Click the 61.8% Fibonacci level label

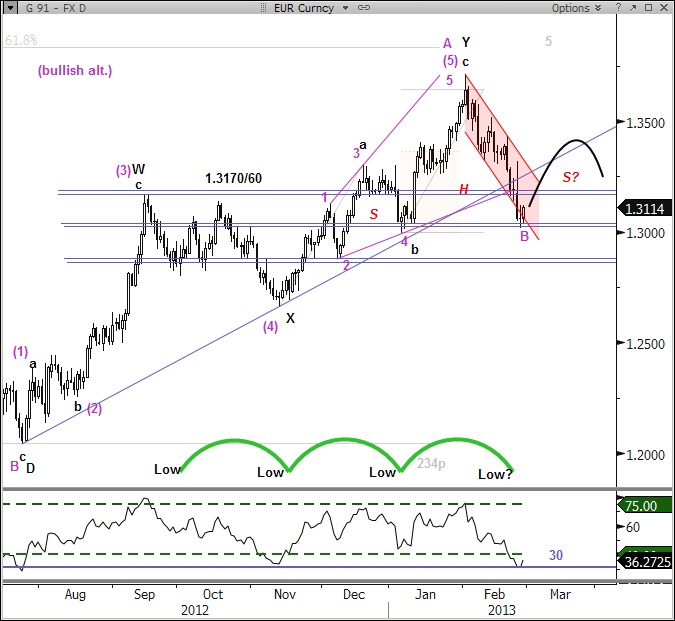point(21,41)
